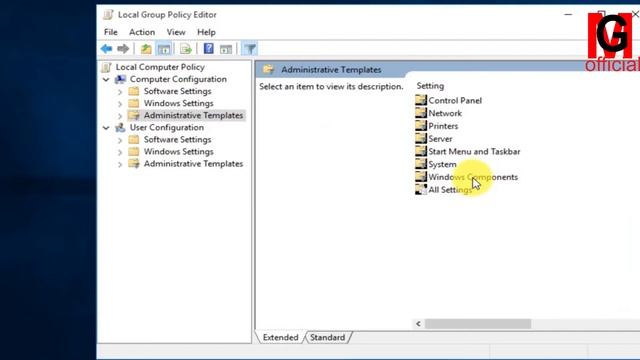Click the Local Computer Policy tree icon
This screenshot has width=640, height=360.
[x=107, y=67]
